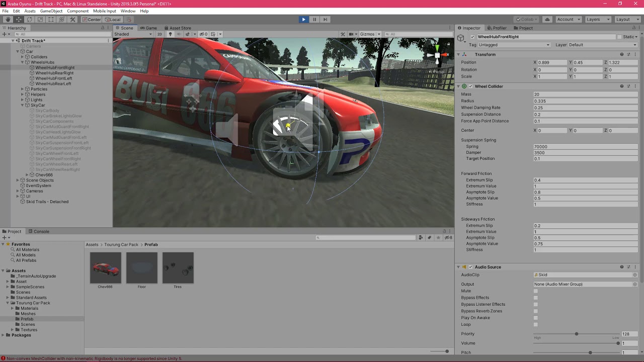Toggle scene lighting bulb icon

point(170,34)
